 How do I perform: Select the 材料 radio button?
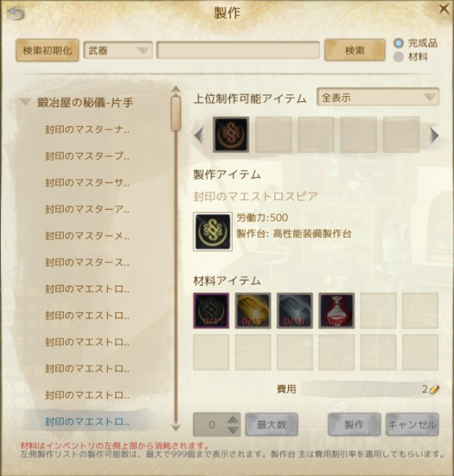[398, 57]
